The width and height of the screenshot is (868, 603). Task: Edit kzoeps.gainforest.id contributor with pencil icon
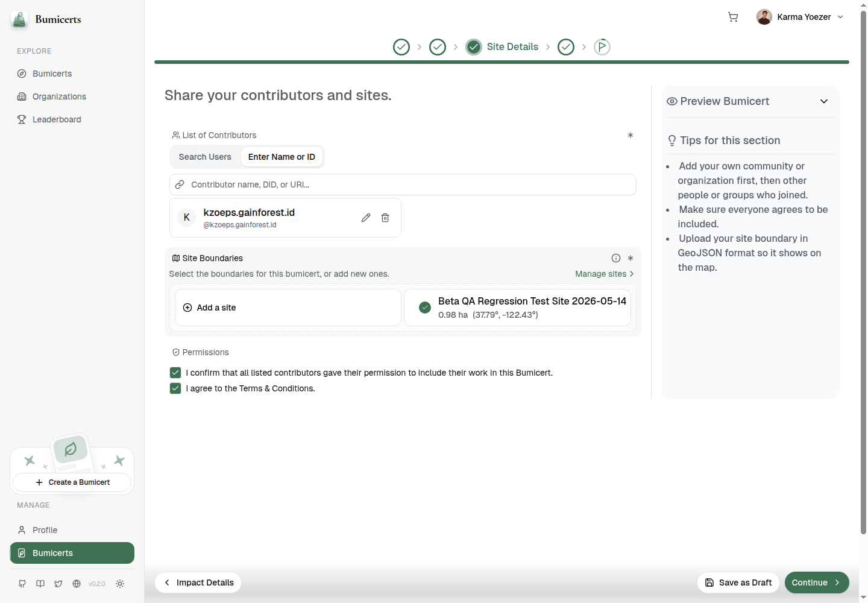pos(366,218)
